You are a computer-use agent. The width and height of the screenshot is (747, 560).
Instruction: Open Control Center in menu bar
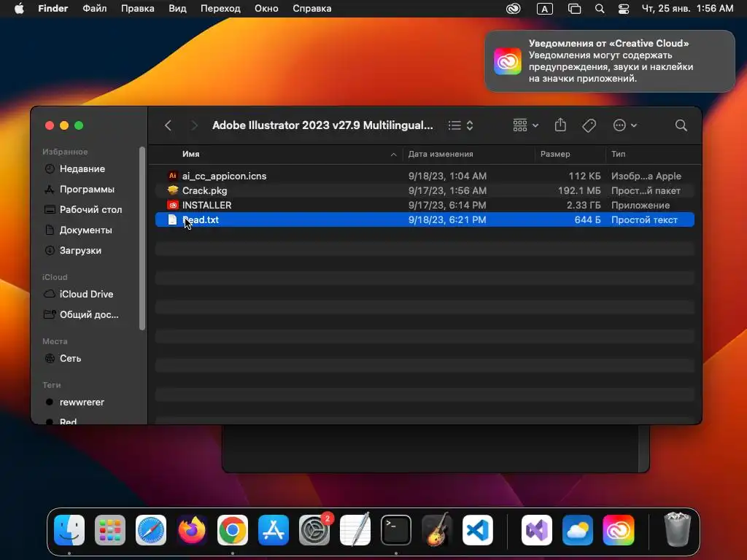click(x=623, y=9)
